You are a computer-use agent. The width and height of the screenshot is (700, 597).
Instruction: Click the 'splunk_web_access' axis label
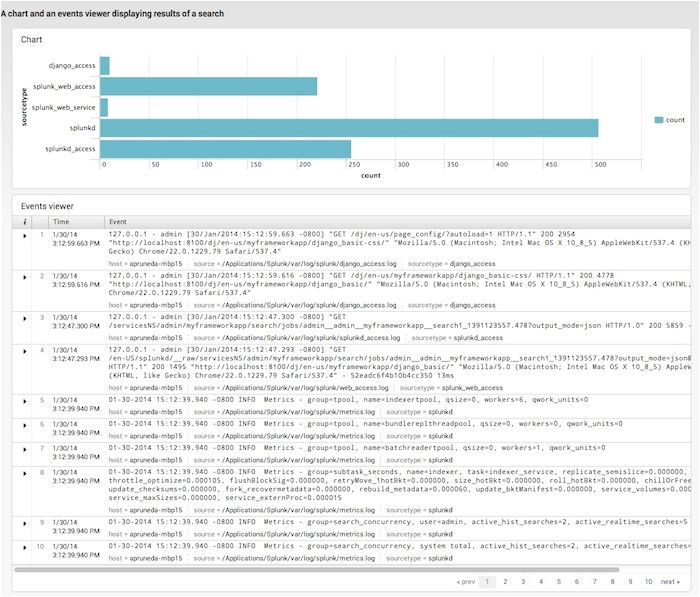(x=64, y=87)
